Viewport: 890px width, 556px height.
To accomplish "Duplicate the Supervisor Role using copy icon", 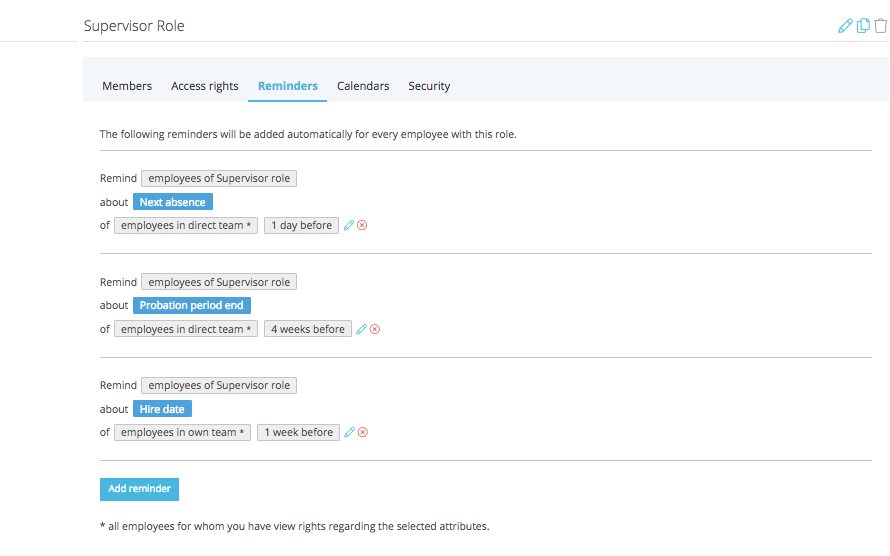I will pos(863,26).
